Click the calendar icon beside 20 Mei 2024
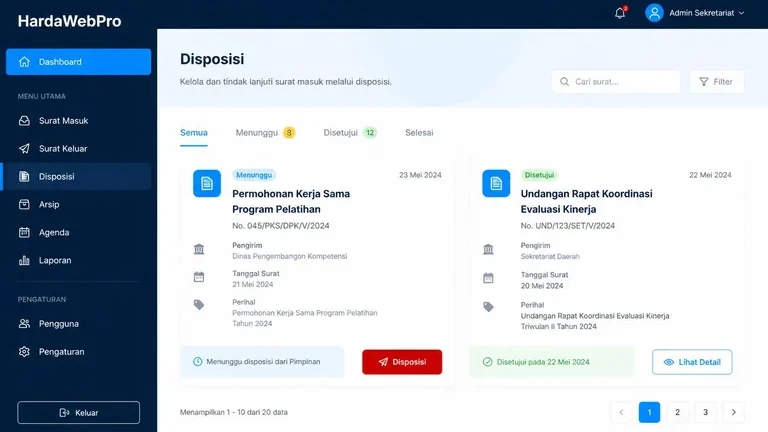This screenshot has width=768, height=432. click(x=488, y=278)
